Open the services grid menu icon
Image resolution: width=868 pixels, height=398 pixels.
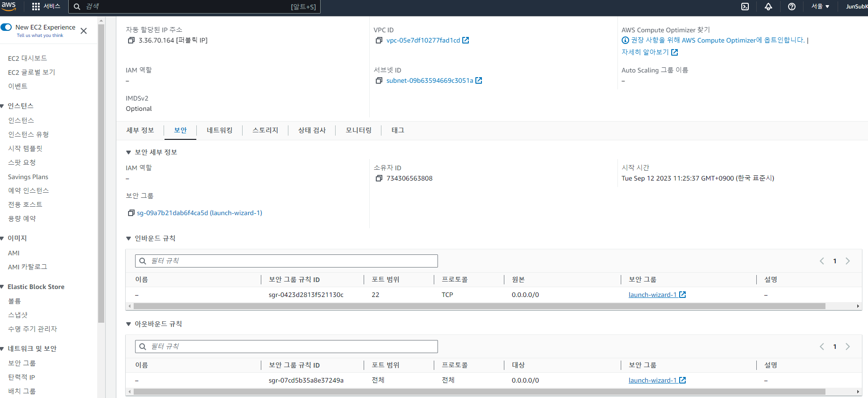click(x=36, y=7)
